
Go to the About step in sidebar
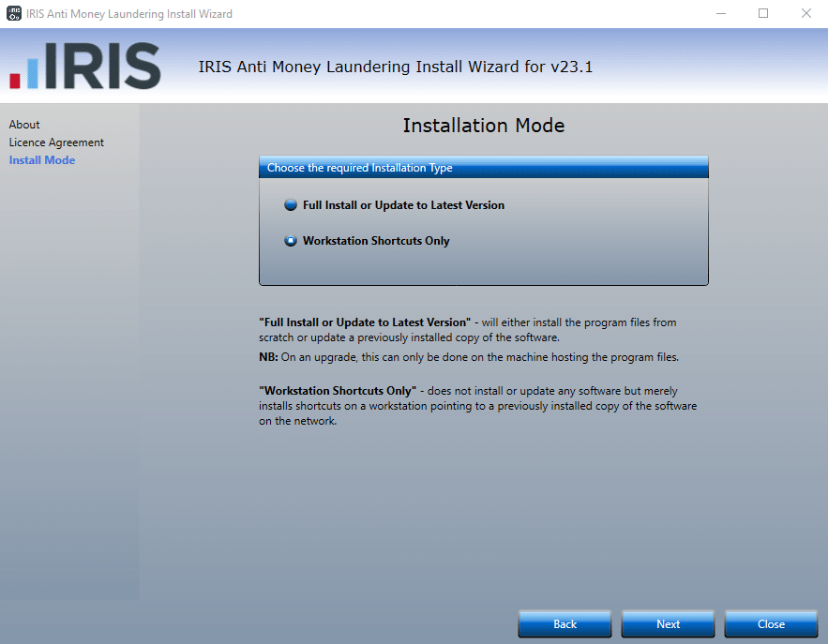(x=24, y=125)
